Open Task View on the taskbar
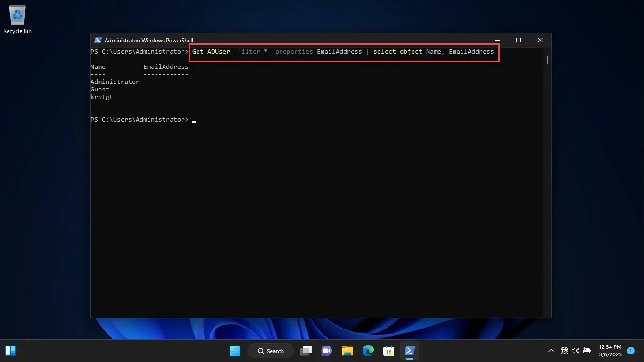 pos(306,351)
